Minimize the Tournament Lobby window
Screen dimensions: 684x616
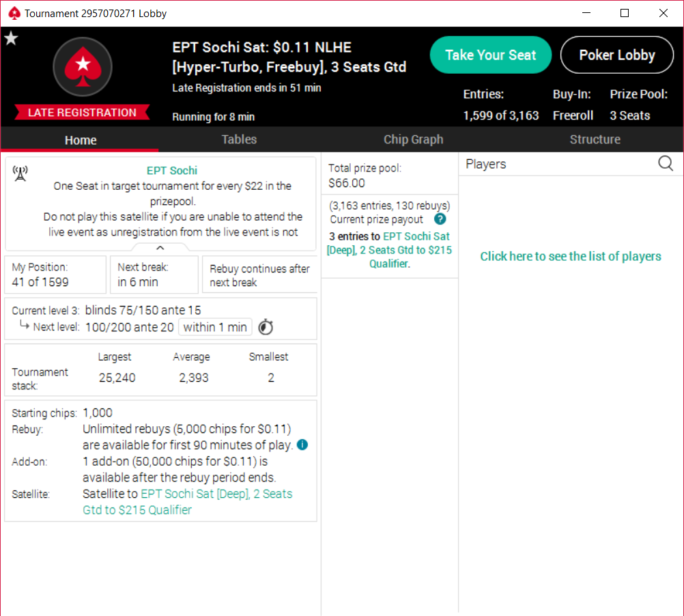point(586,13)
